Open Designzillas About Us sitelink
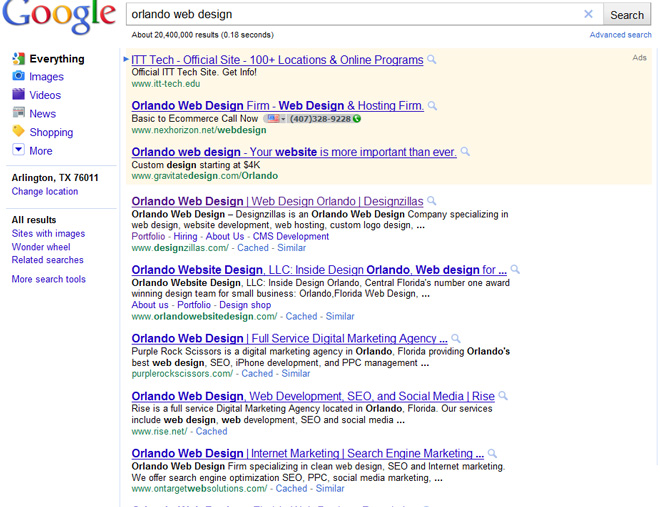660x507 pixels. [x=225, y=236]
